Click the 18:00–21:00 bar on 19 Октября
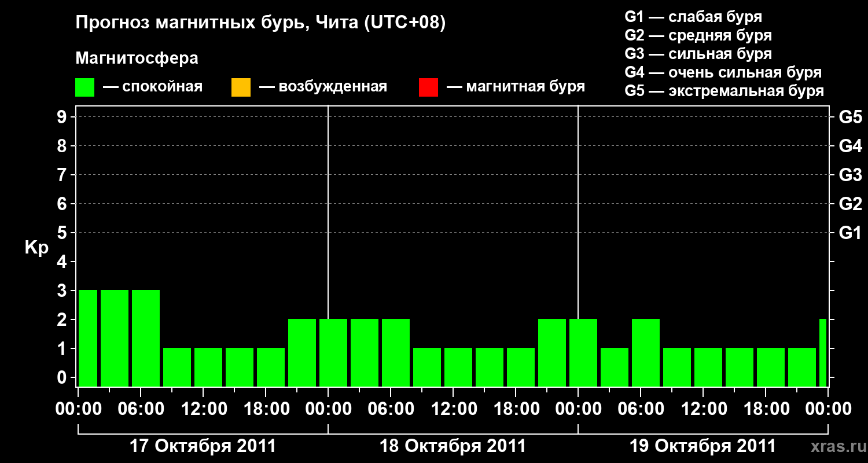Image resolution: width=868 pixels, height=463 pixels. coord(771,367)
